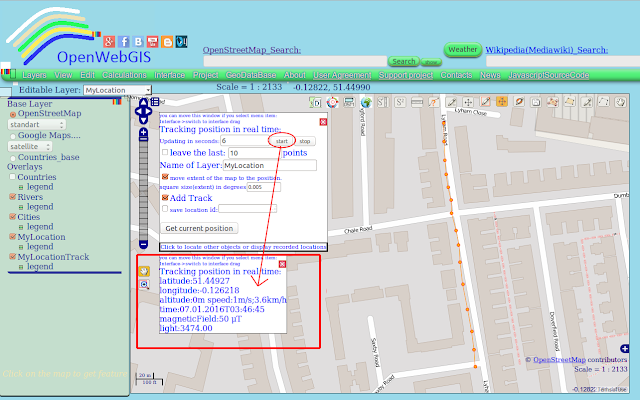Expand the MyLocationTrack legend
The width and height of the screenshot is (640, 400).
pos(21,267)
